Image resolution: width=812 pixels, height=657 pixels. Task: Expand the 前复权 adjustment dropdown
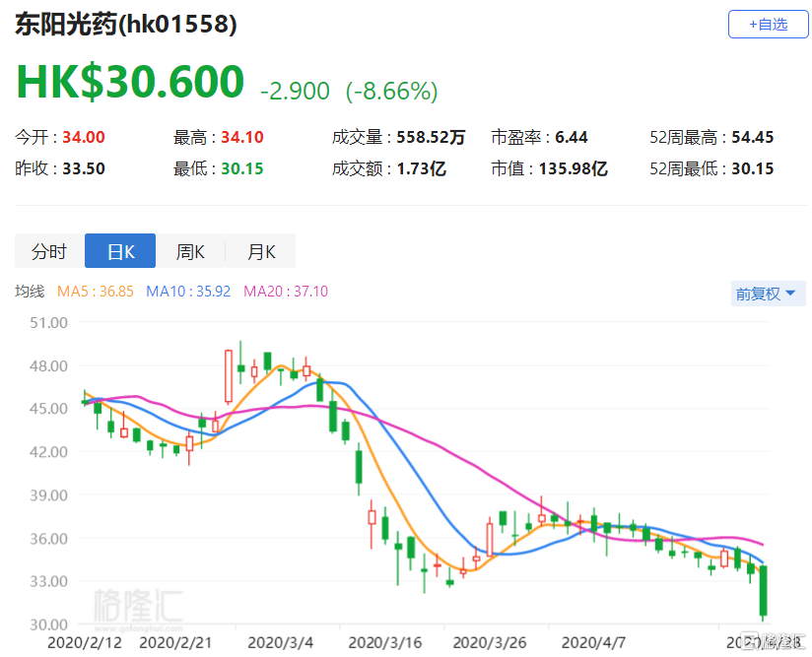point(768,294)
